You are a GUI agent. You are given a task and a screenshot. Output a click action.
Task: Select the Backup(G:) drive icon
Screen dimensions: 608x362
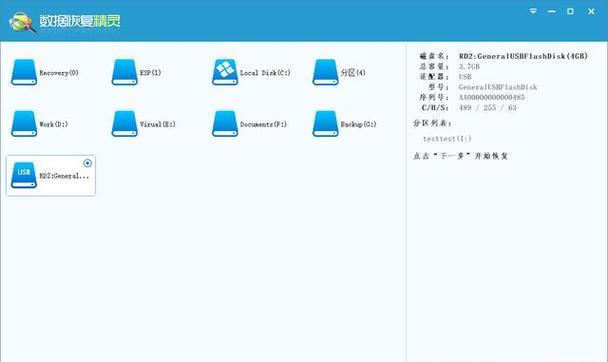click(x=325, y=124)
